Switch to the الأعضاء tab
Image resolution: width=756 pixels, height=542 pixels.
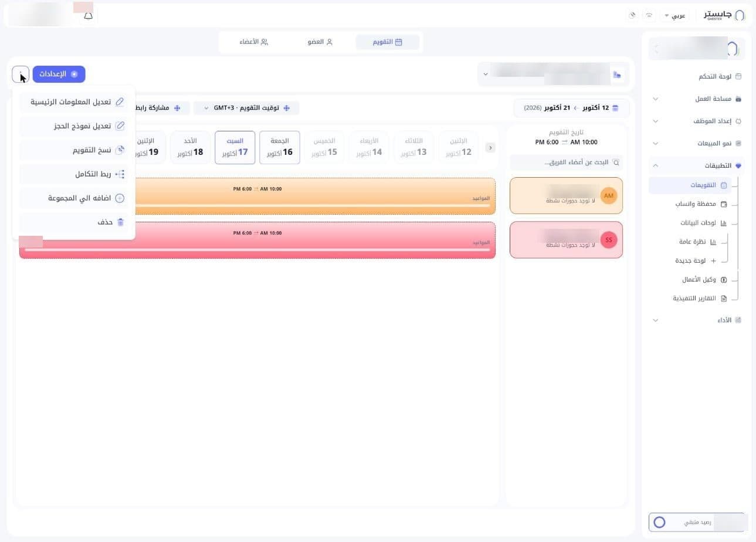pos(253,42)
